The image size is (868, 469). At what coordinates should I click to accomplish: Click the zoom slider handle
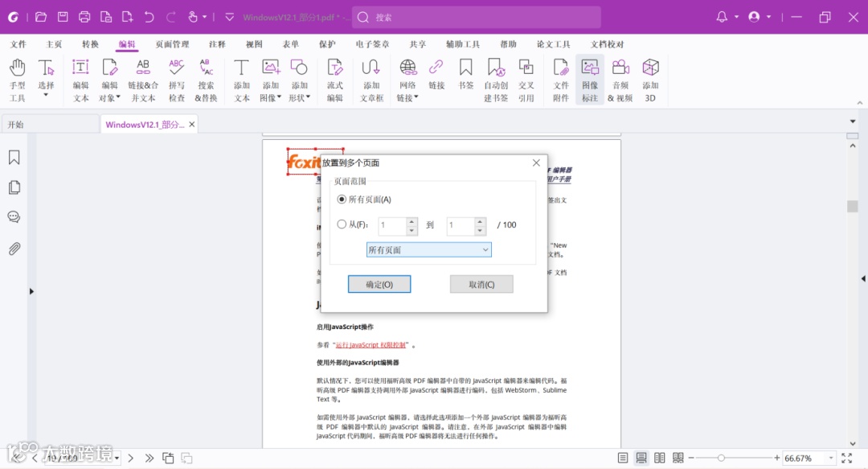click(x=721, y=458)
